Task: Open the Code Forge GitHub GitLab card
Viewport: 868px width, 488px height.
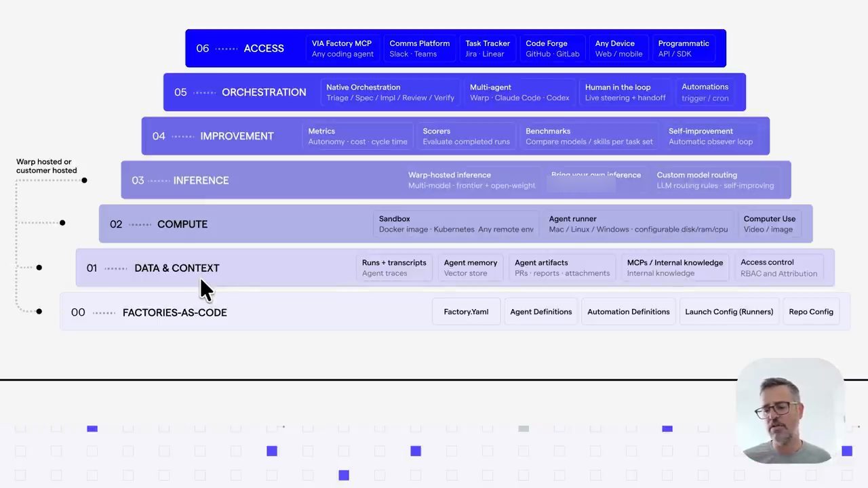Action: tap(552, 48)
